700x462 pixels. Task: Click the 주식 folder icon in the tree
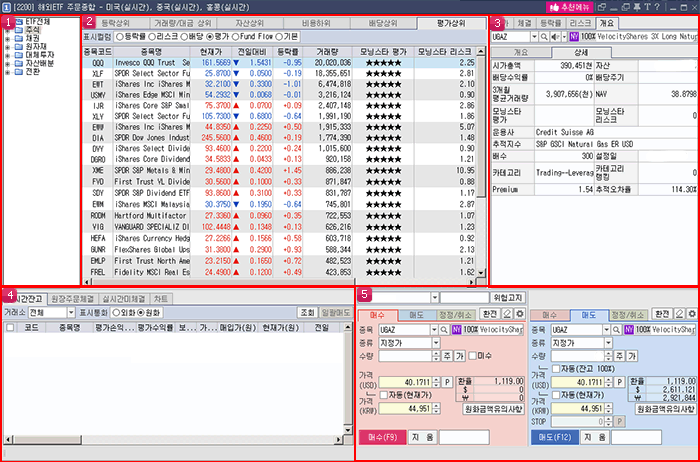[x=18, y=30]
